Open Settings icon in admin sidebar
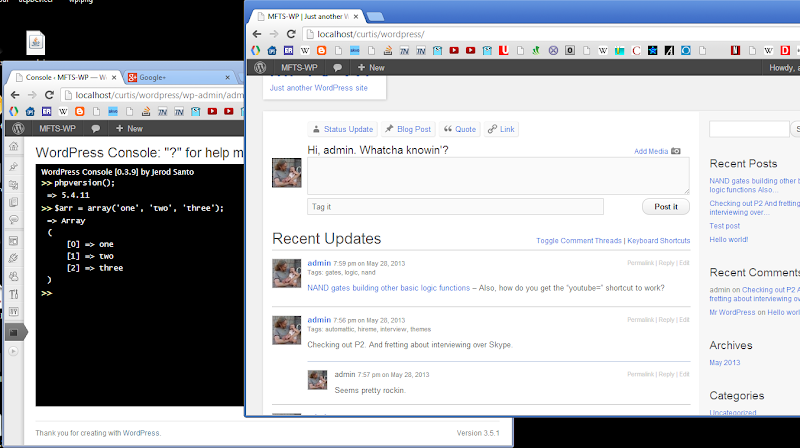Viewport: 800px width, 448px height. [13, 312]
